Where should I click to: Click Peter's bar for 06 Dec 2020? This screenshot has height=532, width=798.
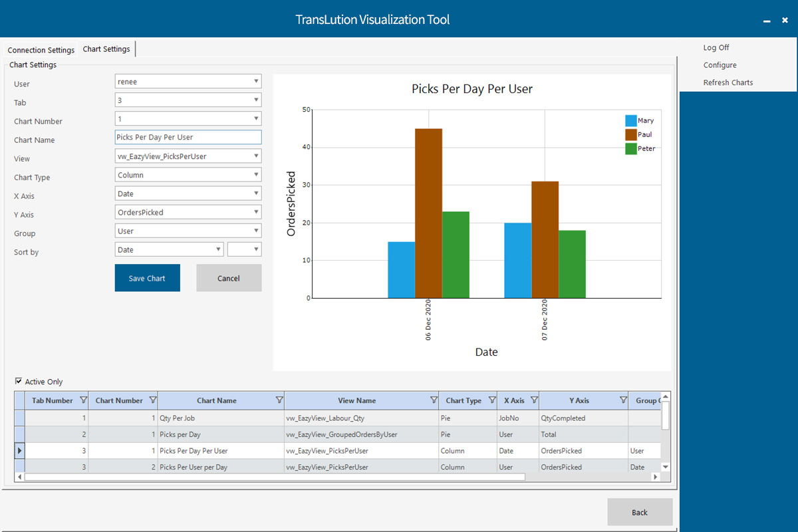456,255
